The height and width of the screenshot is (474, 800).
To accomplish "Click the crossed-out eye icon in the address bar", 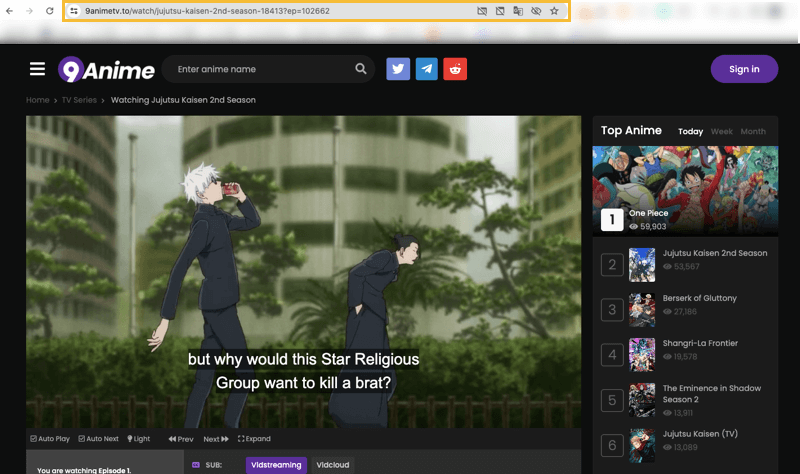I will tap(536, 11).
